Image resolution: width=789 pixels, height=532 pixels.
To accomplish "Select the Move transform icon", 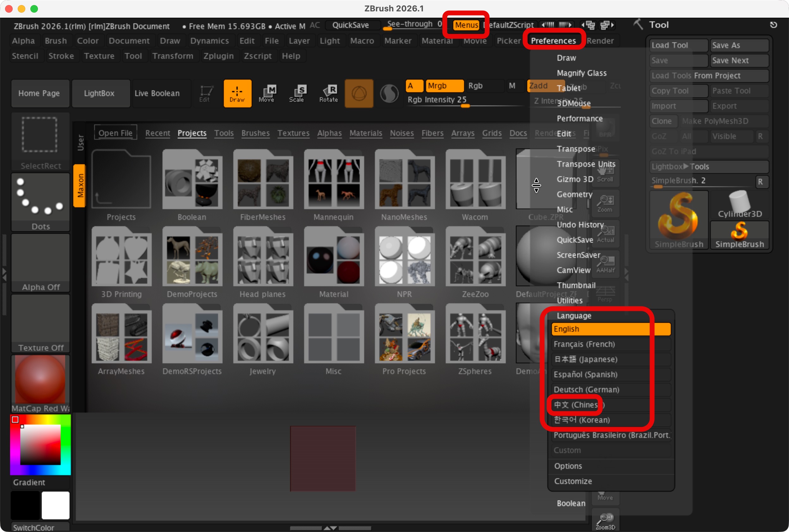I will click(266, 93).
